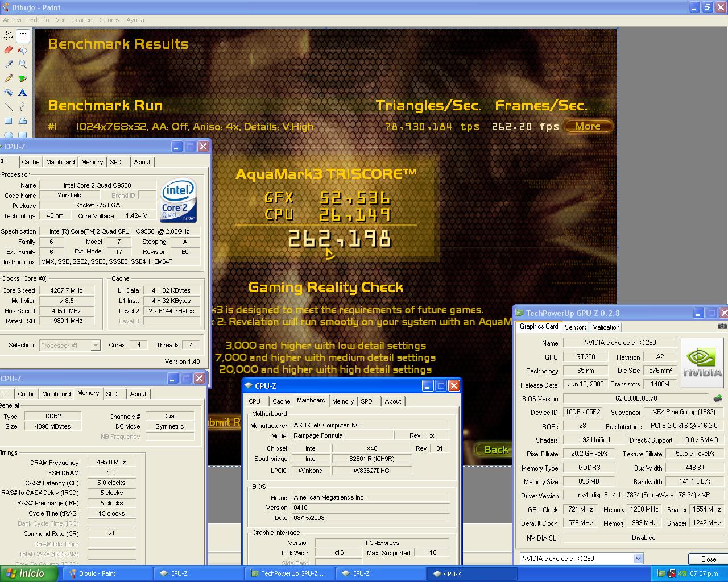Open Memory tab in top CPU-Z window

[x=92, y=162]
